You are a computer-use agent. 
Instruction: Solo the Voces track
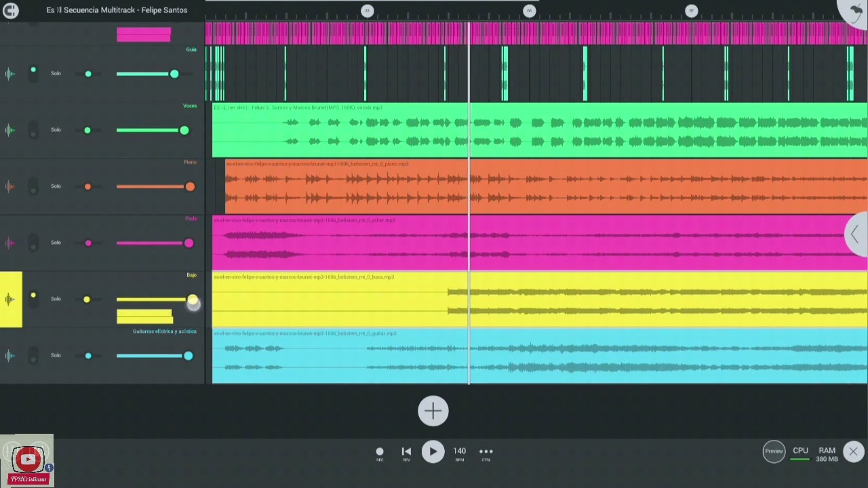(x=56, y=129)
